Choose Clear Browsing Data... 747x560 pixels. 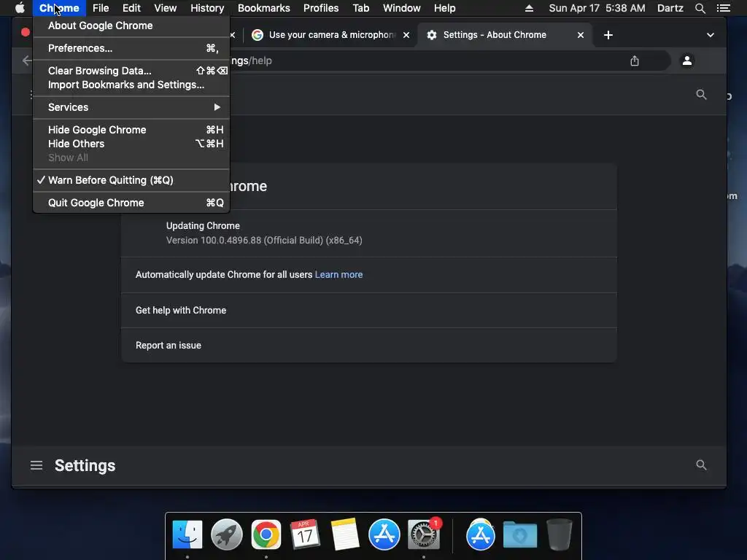click(x=131, y=71)
